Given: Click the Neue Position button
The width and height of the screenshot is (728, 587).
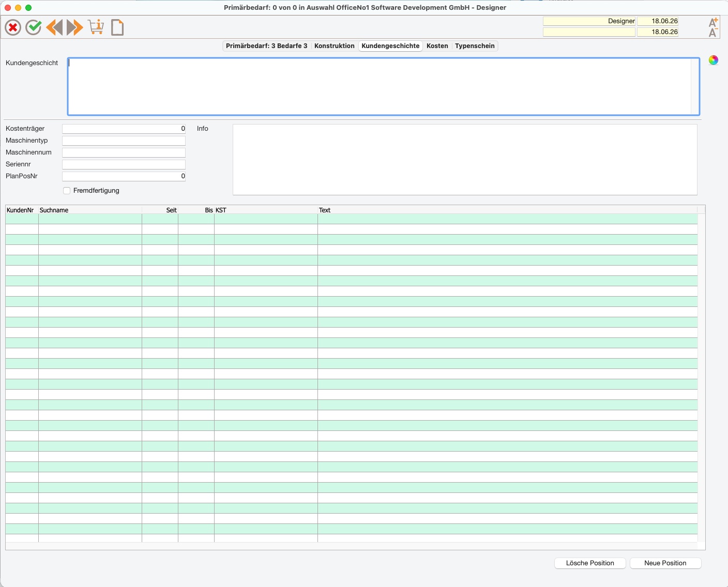Looking at the screenshot, I should pos(665,563).
